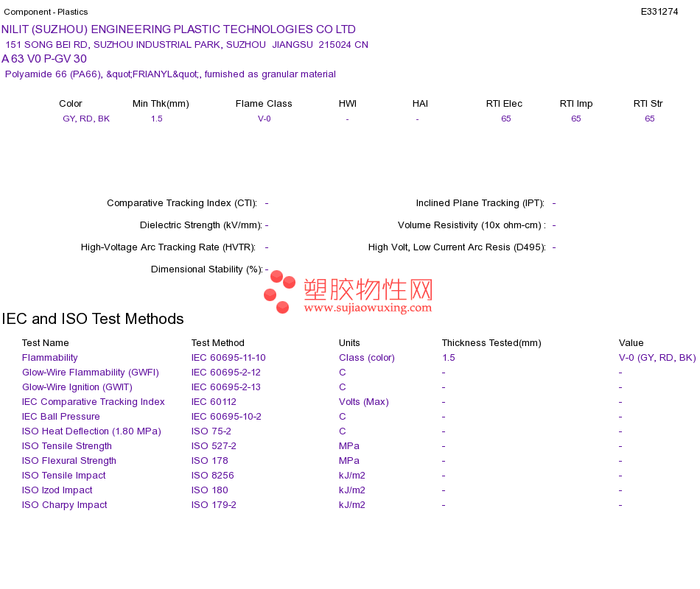Open the Glow-Wire Ignition (GWIT) entry
700x589 pixels.
[77, 387]
